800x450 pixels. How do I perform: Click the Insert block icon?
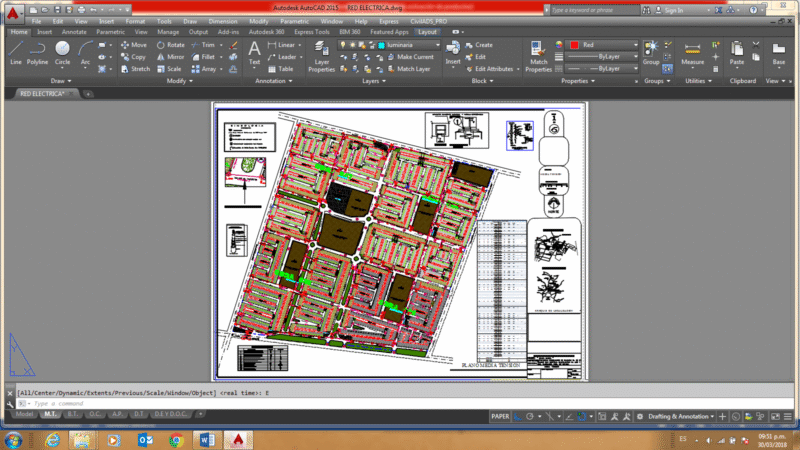453,53
